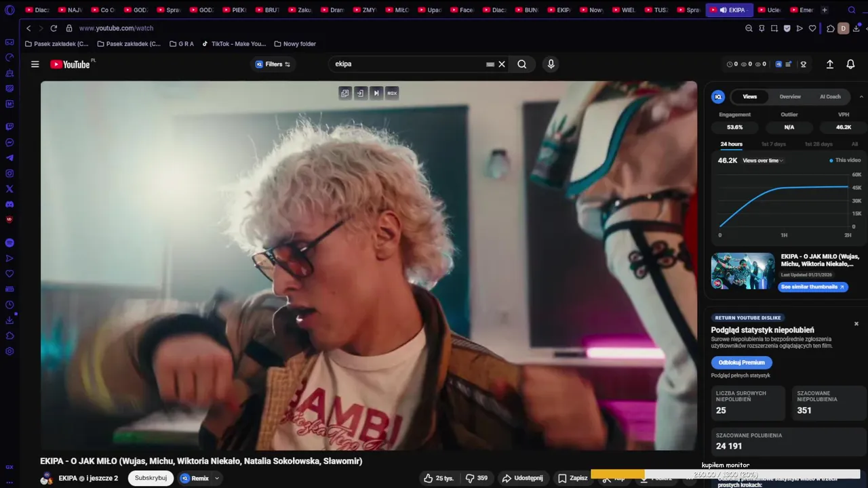Open search-tabs magnifier in the tab bar
This screenshot has width=868, height=488.
click(x=852, y=10)
